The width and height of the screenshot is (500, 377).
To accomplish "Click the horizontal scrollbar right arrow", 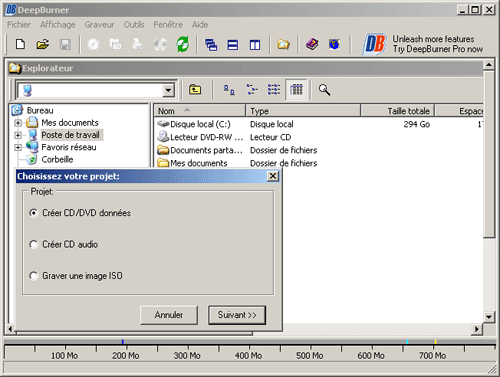I will pos(477,329).
